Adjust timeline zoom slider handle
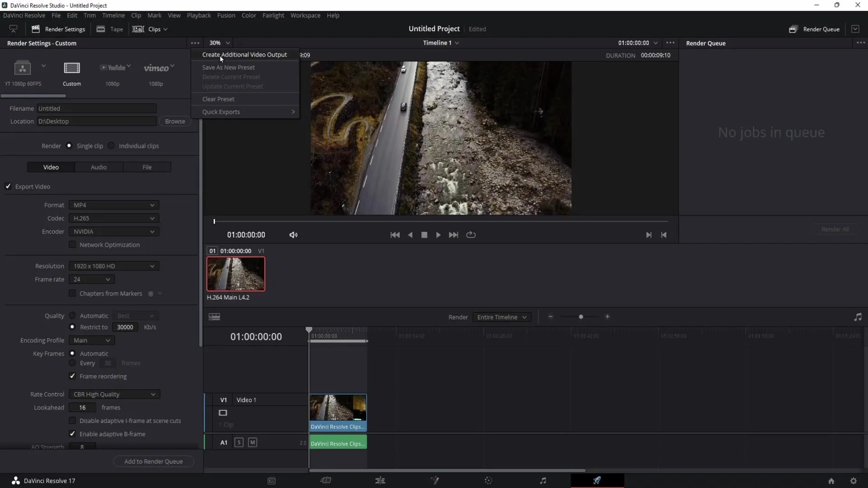Image resolution: width=868 pixels, height=488 pixels. (x=581, y=317)
